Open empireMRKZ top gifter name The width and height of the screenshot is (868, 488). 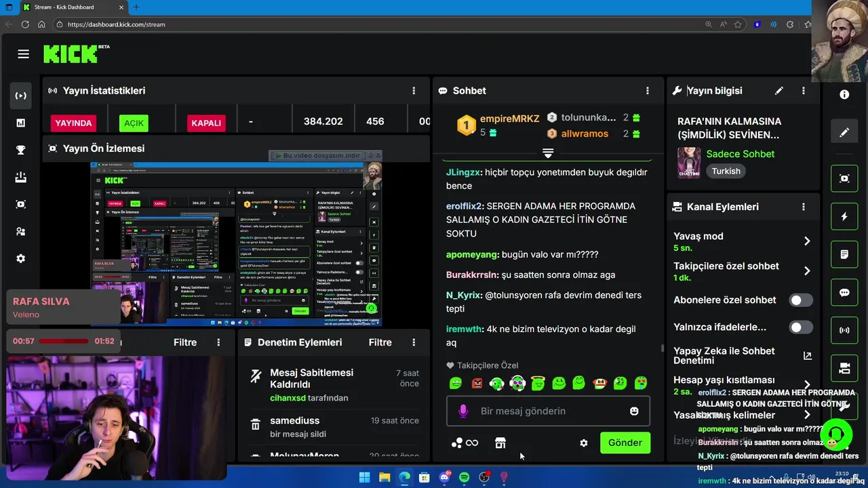point(510,119)
